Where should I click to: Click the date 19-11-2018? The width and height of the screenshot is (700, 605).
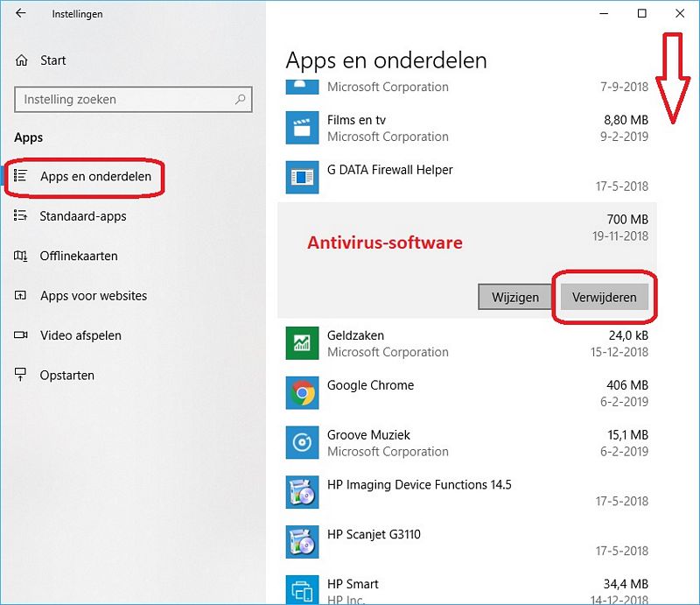pos(620,236)
